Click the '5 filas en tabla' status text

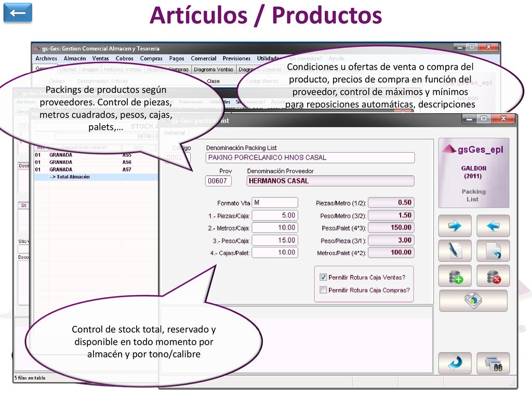point(30,378)
